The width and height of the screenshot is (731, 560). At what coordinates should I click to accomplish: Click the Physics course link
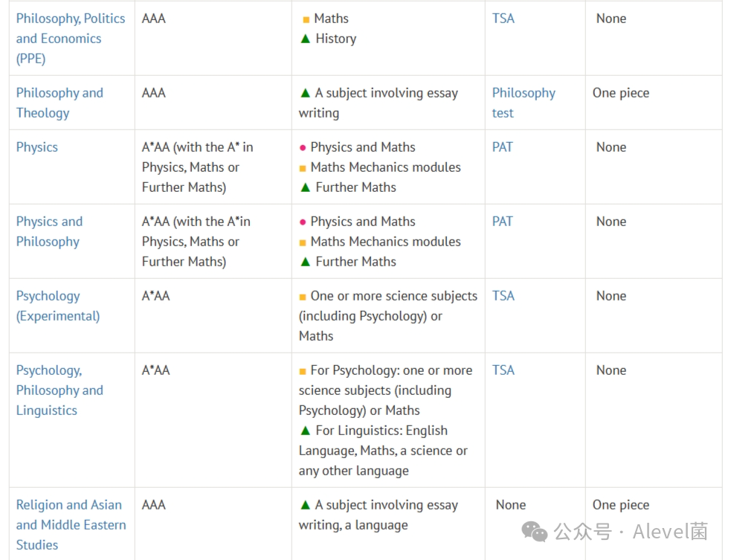point(37,147)
